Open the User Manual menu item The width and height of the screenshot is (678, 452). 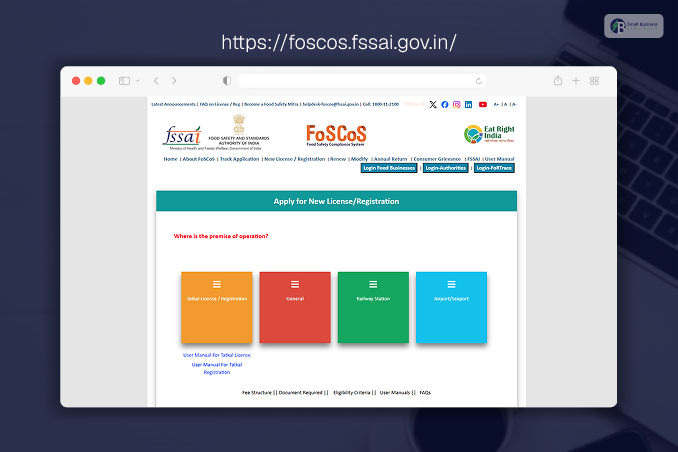(x=499, y=159)
